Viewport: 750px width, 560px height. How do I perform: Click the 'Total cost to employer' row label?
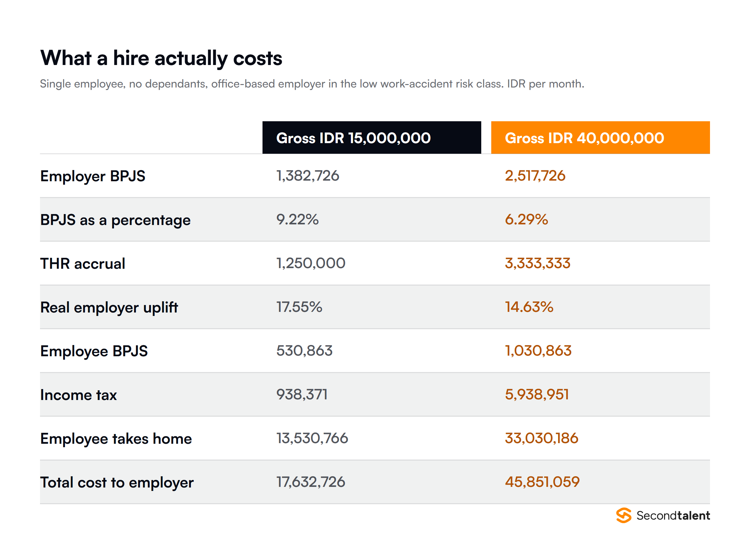117,483
